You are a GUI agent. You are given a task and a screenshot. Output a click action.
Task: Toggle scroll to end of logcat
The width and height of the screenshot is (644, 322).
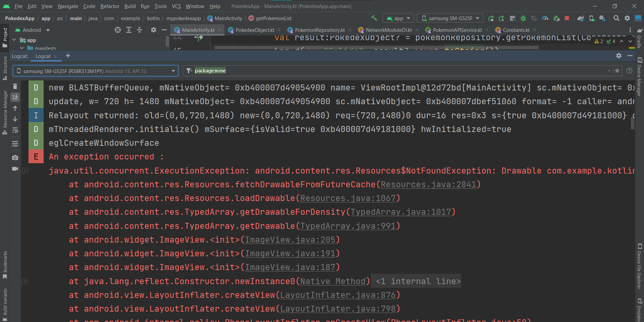click(15, 97)
